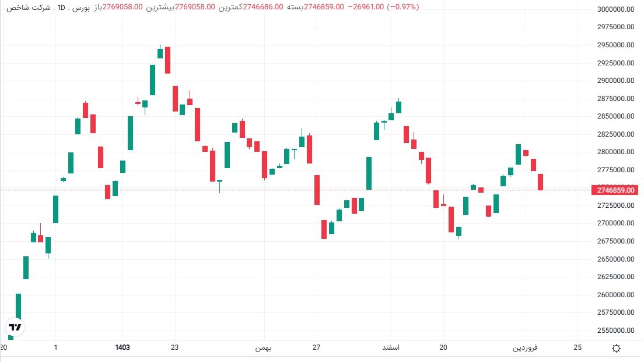The height and width of the screenshot is (362, 644).
Task: Click the فروردین month label on time axis
Action: 525,347
